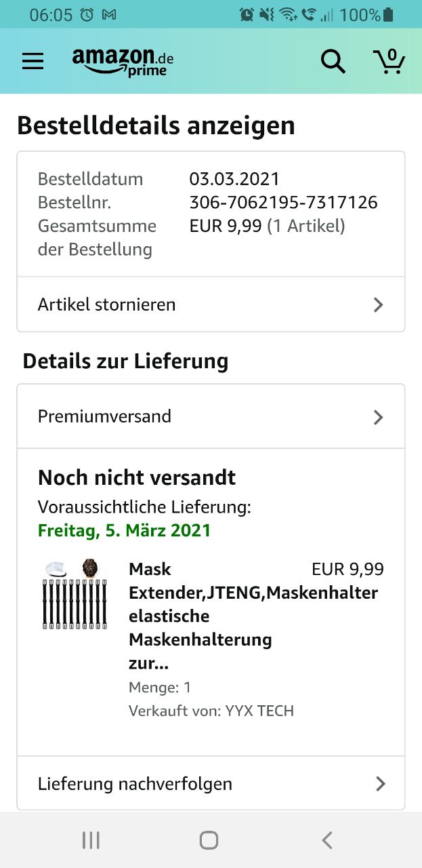Tap the Android home button icon
This screenshot has width=422, height=868.
209,840
